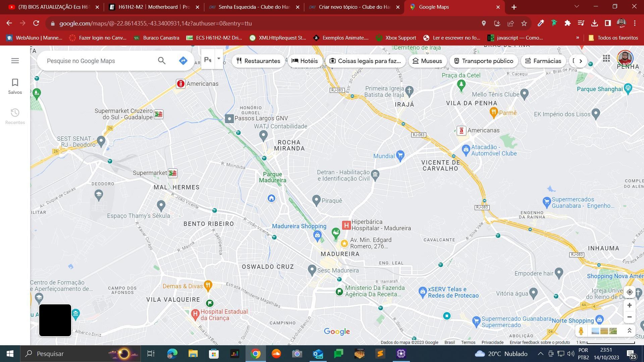
Task: Pick the Street View pegman
Action: (581, 331)
